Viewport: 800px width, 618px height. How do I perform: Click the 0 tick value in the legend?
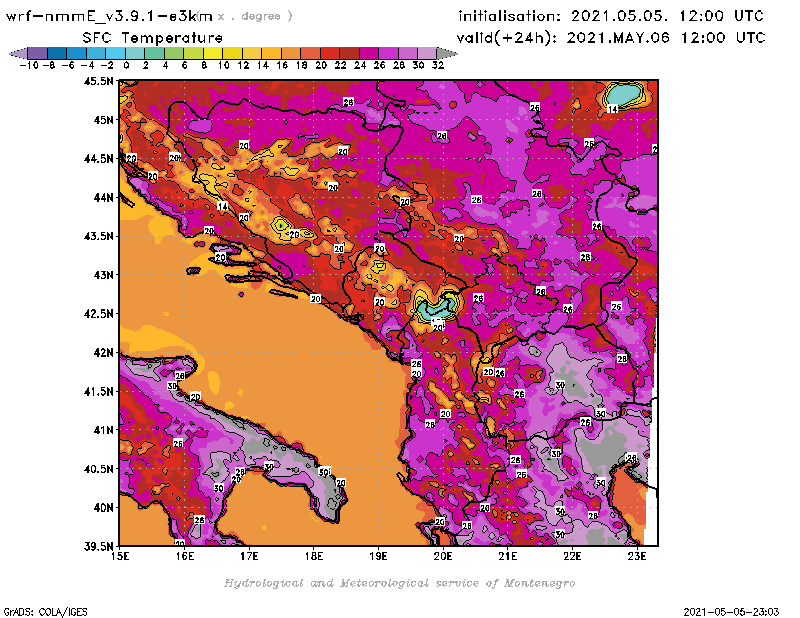[126, 65]
